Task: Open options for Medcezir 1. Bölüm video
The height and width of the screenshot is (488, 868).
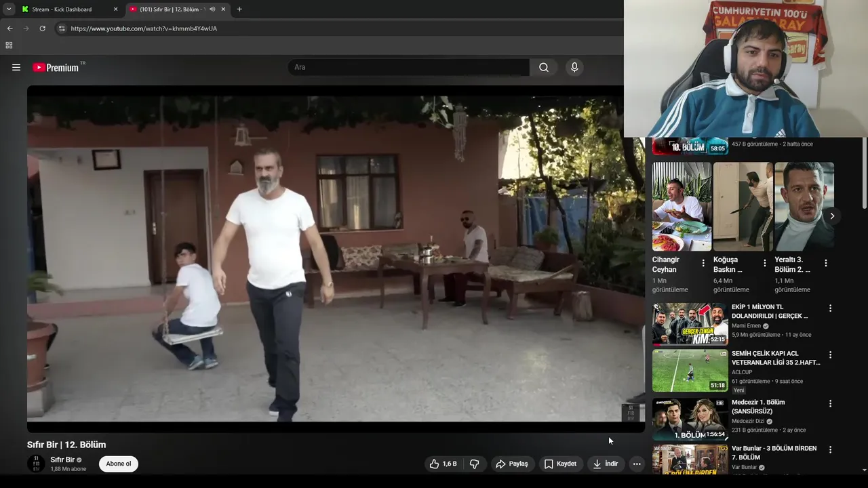Action: [x=830, y=403]
